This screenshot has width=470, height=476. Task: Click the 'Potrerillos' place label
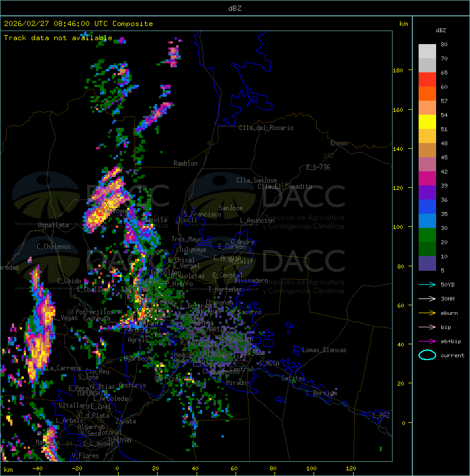point(94,312)
